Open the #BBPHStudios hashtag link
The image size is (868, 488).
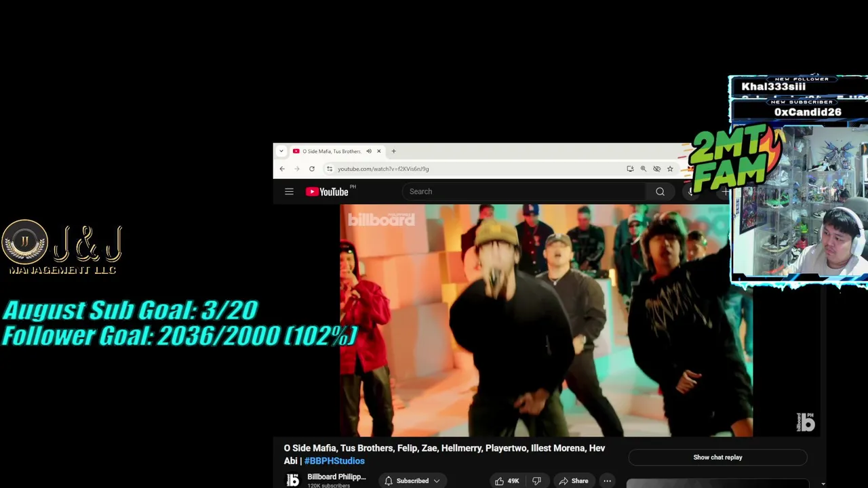coord(334,461)
